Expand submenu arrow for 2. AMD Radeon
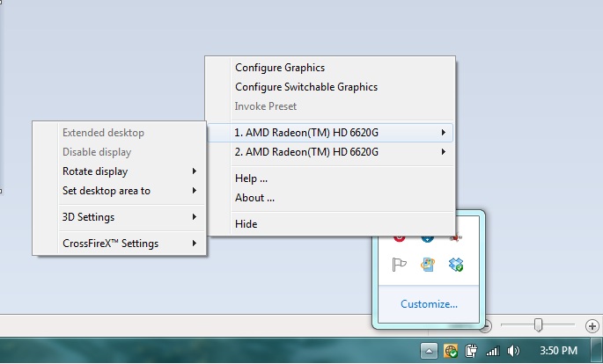This screenshot has width=603, height=364. coord(444,151)
